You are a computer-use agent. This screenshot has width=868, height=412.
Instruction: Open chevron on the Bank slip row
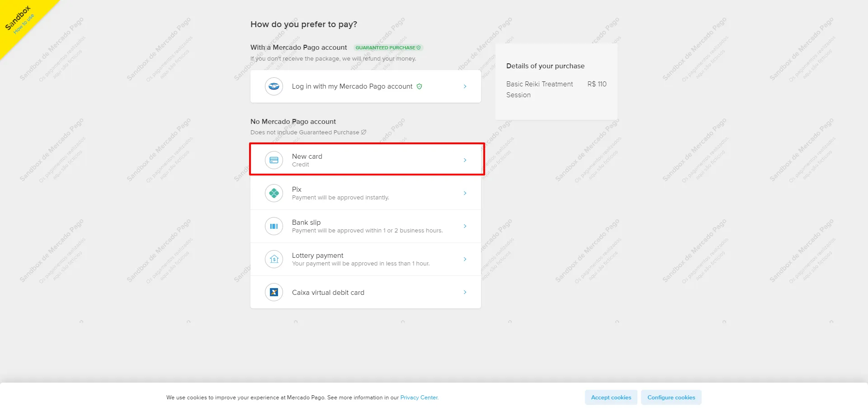(x=465, y=226)
